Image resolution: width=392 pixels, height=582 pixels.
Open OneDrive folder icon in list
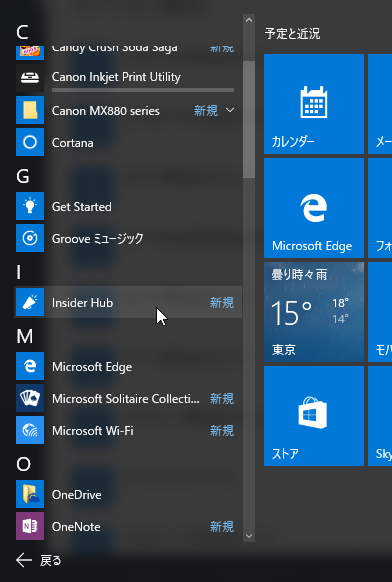click(x=30, y=494)
